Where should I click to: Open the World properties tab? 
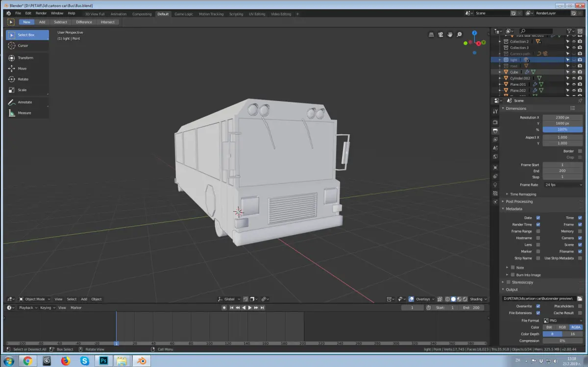(x=495, y=157)
